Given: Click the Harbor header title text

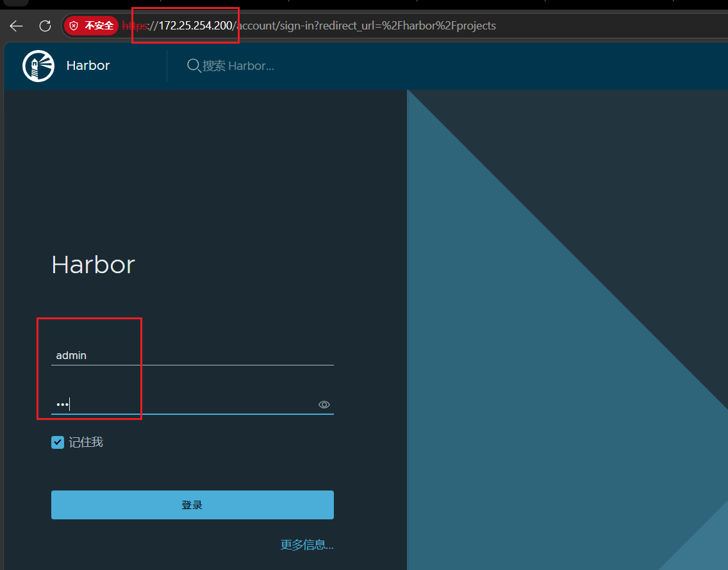Looking at the screenshot, I should pos(88,65).
